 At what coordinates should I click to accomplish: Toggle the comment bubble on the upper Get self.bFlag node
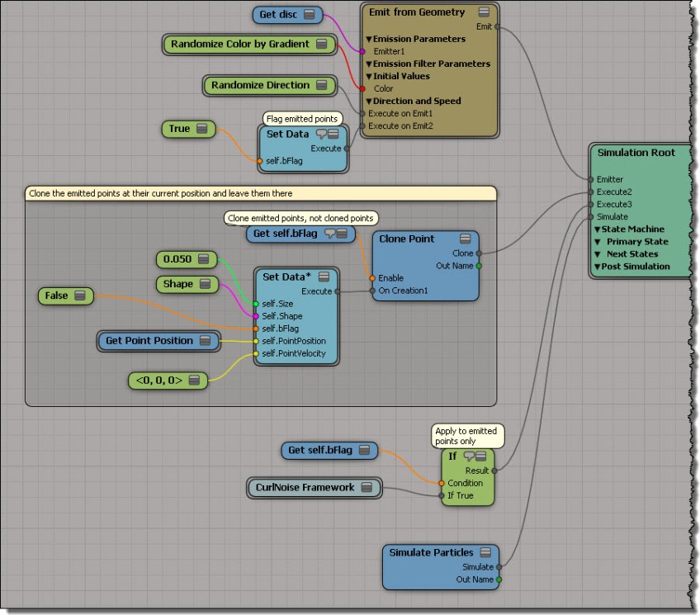[x=327, y=234]
